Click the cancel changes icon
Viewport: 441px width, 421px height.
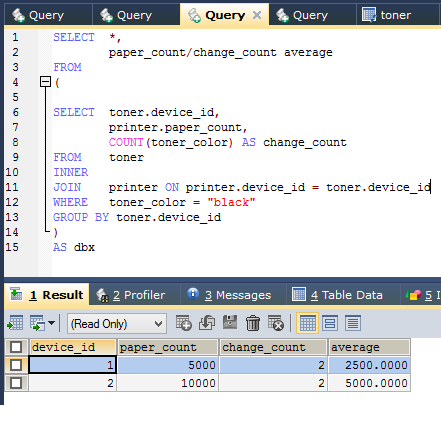click(276, 323)
